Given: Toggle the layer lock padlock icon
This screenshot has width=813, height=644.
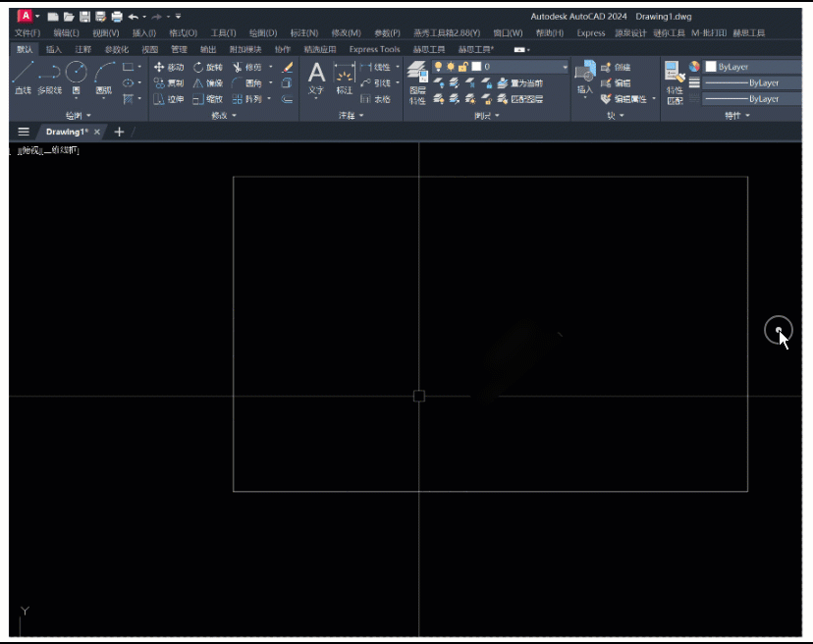Looking at the screenshot, I should tap(462, 67).
